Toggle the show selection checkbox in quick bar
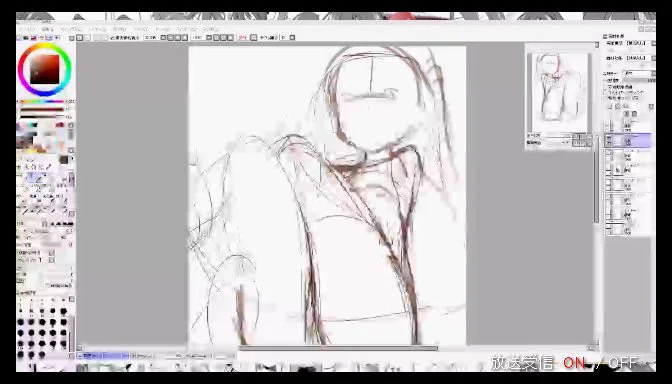 click(113, 38)
